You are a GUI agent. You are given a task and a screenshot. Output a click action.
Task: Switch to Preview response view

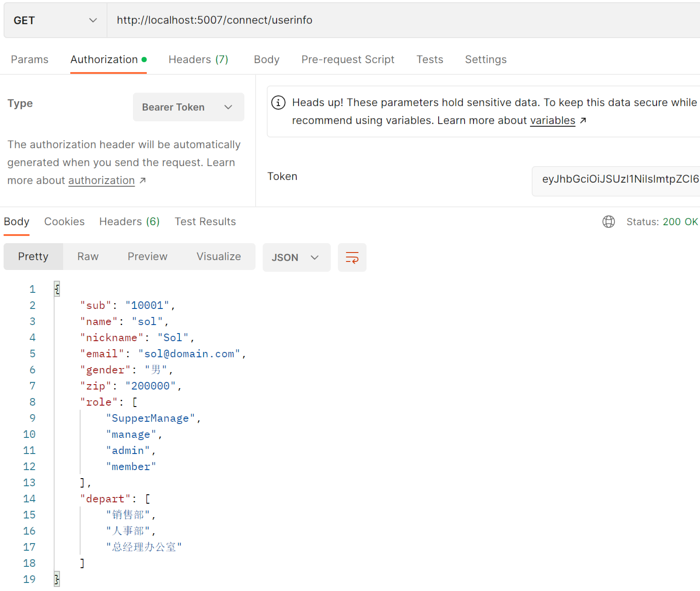147,257
